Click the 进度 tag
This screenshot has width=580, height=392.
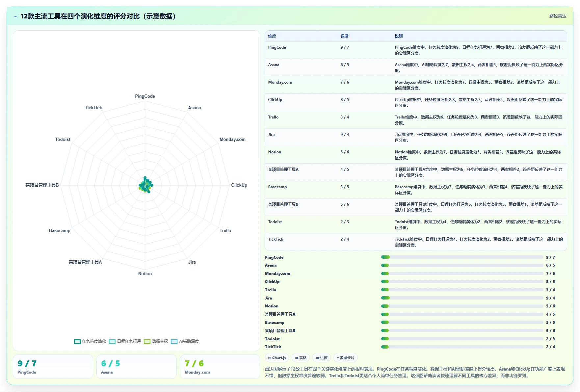pos(322,358)
